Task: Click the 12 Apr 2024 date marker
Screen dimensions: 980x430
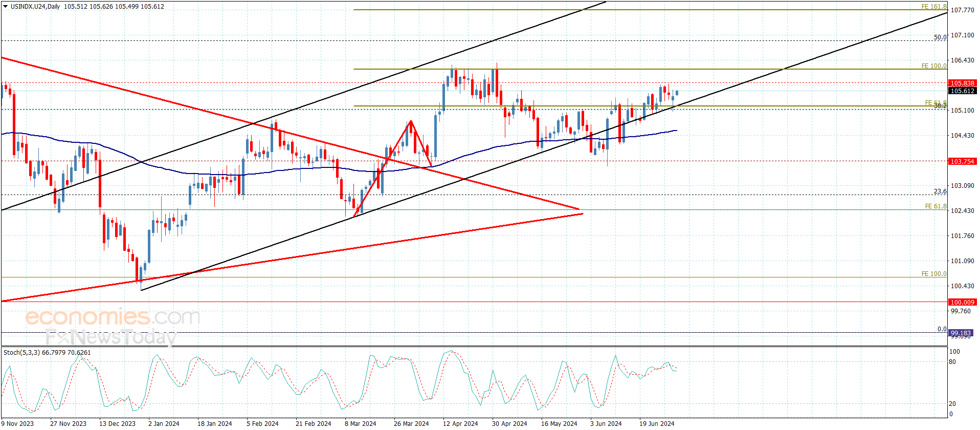Action: click(x=460, y=423)
